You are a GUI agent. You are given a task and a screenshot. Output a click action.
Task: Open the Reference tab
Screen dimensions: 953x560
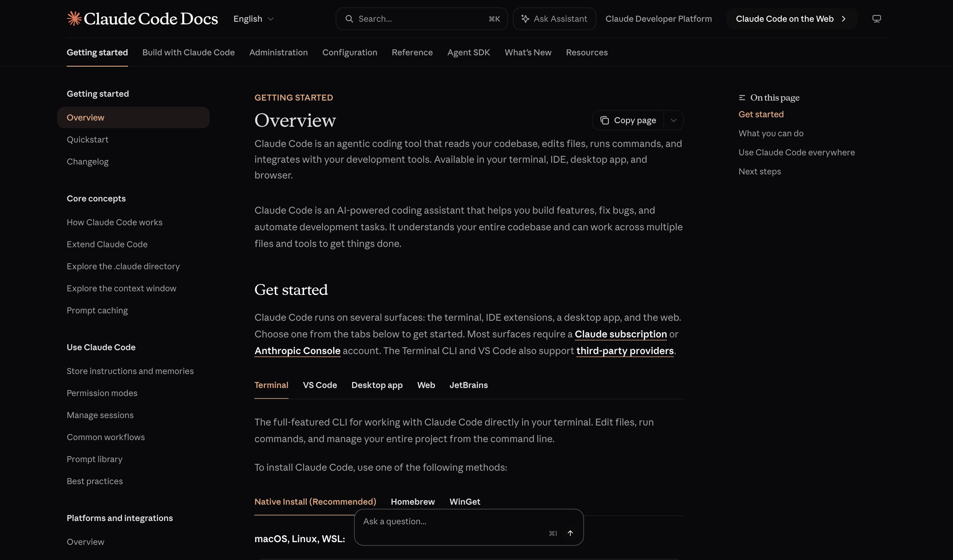(x=412, y=52)
